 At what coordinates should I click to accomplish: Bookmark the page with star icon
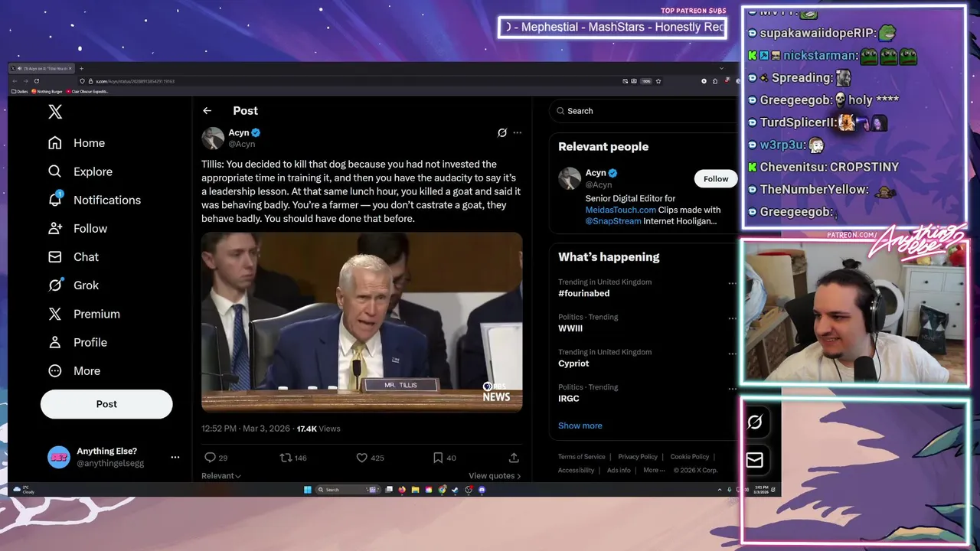[x=658, y=81]
